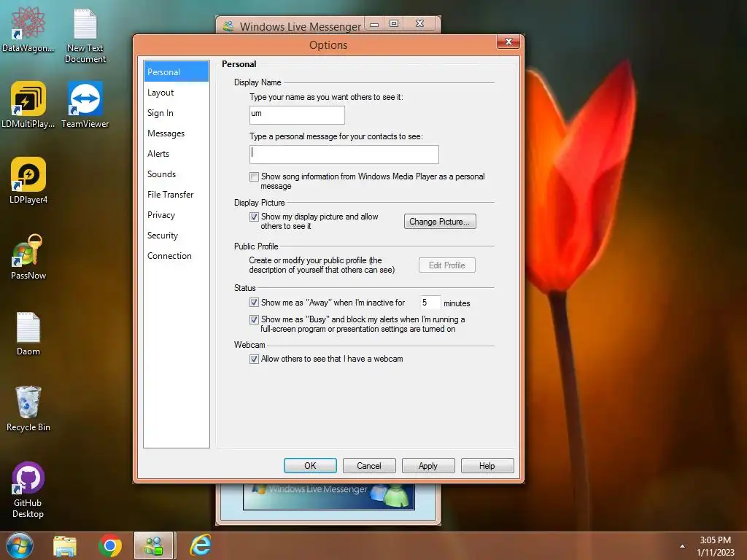Open Help for the Options dialog
Viewport: 747px width, 560px height.
(x=487, y=466)
